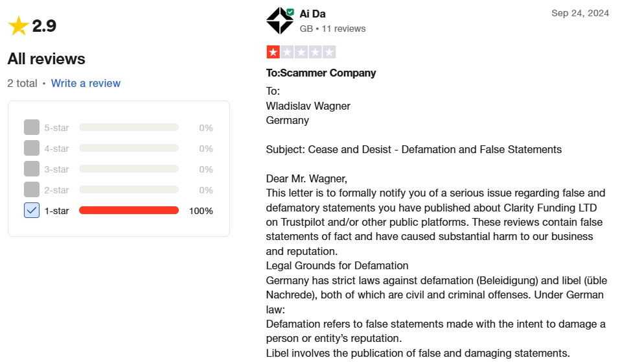Click the GB 11 reviews text
Screen dimensions: 644x362
pos(332,29)
